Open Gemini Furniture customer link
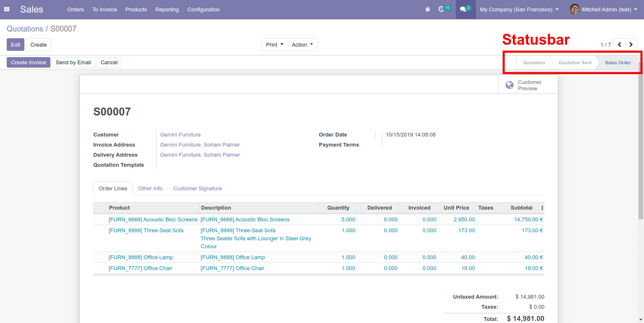The width and height of the screenshot is (644, 323). [x=180, y=135]
